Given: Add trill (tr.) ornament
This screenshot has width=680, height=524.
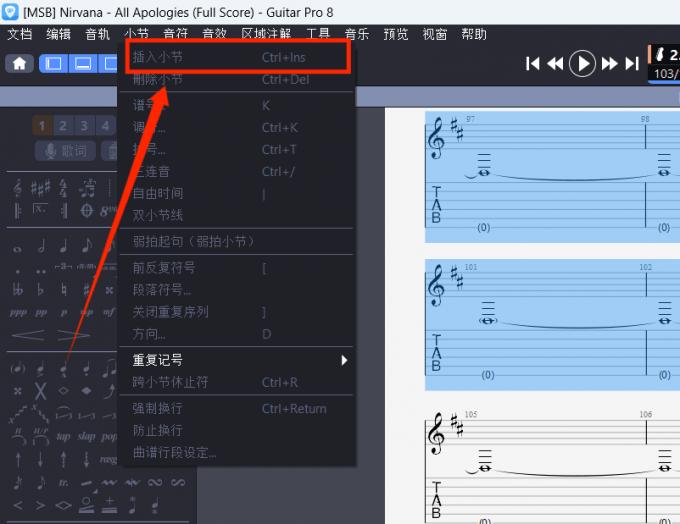Looking at the screenshot, I should coord(63,482).
